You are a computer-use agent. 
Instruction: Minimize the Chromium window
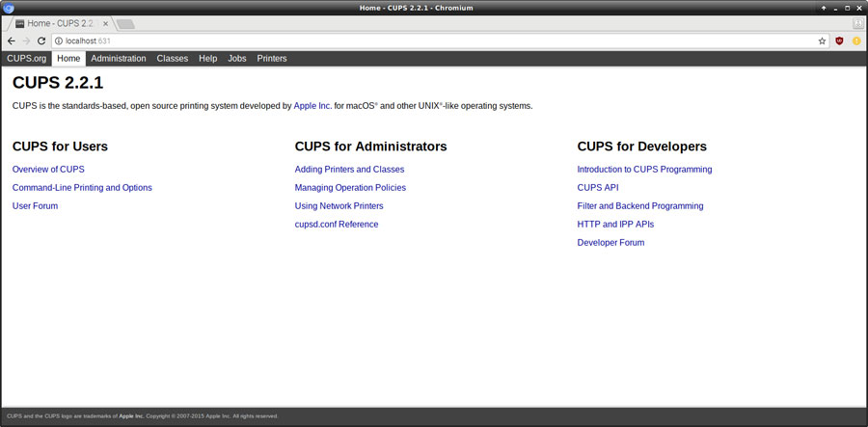835,8
